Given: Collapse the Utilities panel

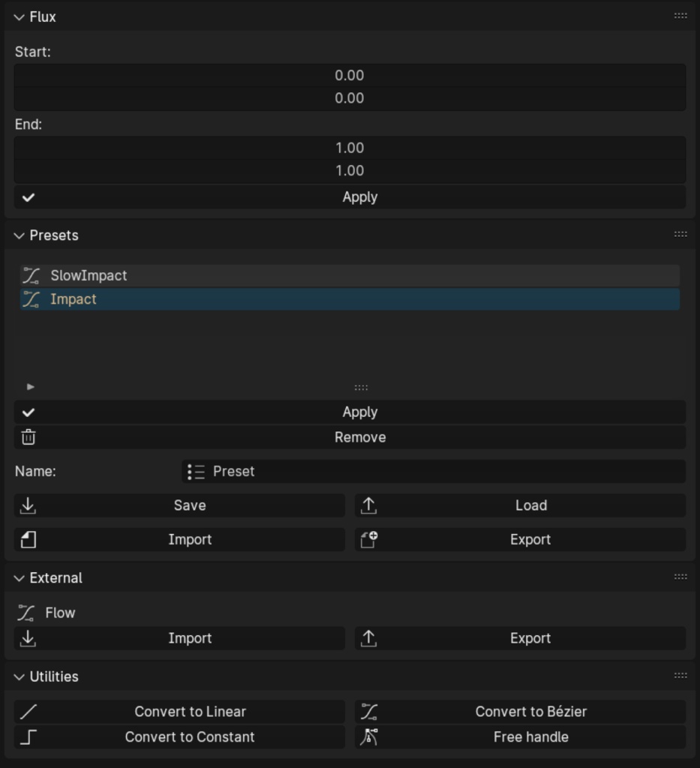Looking at the screenshot, I should point(18,676).
